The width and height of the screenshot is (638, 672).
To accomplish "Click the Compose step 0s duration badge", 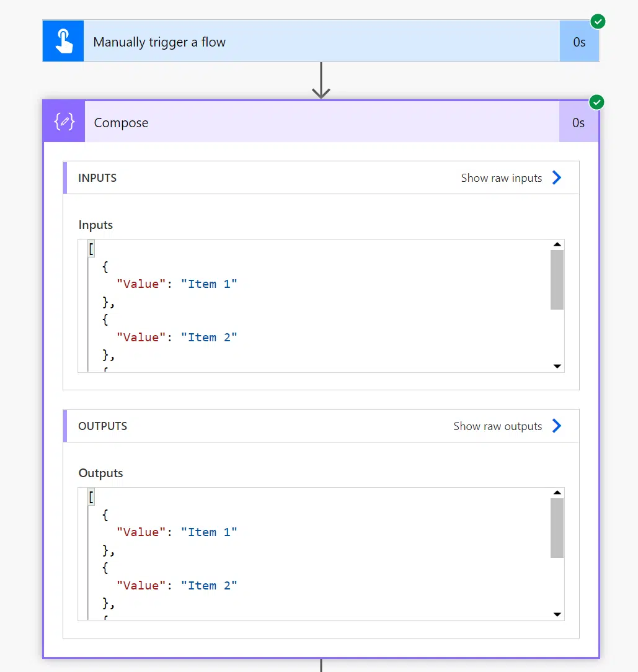I will 578,123.
